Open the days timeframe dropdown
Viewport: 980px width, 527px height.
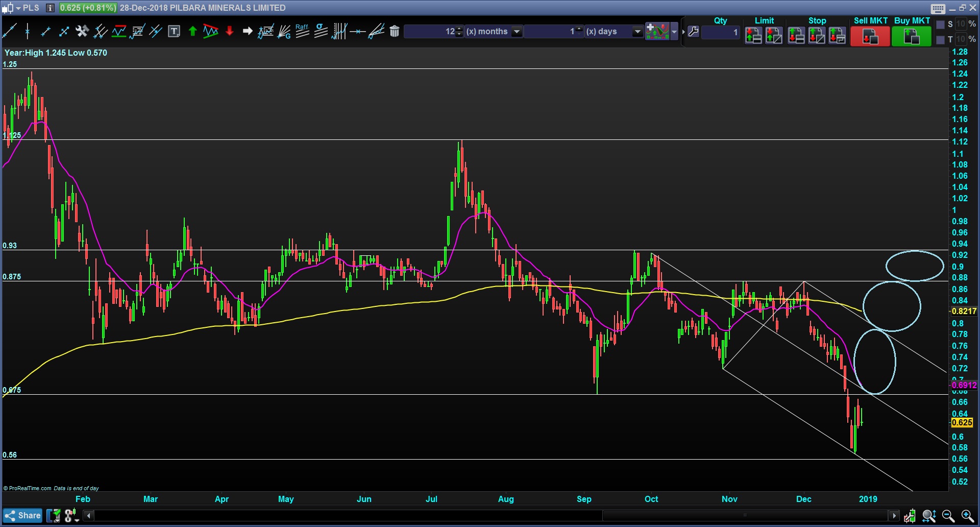[638, 32]
